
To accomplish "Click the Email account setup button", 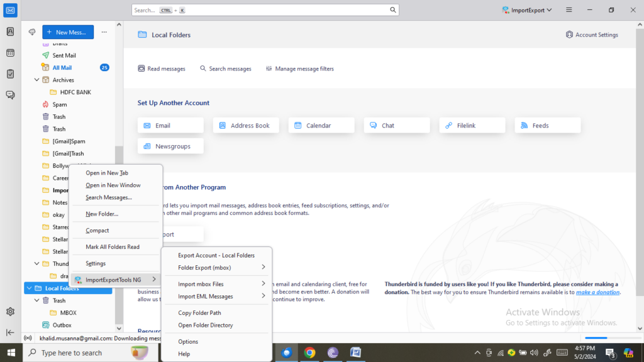I will click(170, 125).
